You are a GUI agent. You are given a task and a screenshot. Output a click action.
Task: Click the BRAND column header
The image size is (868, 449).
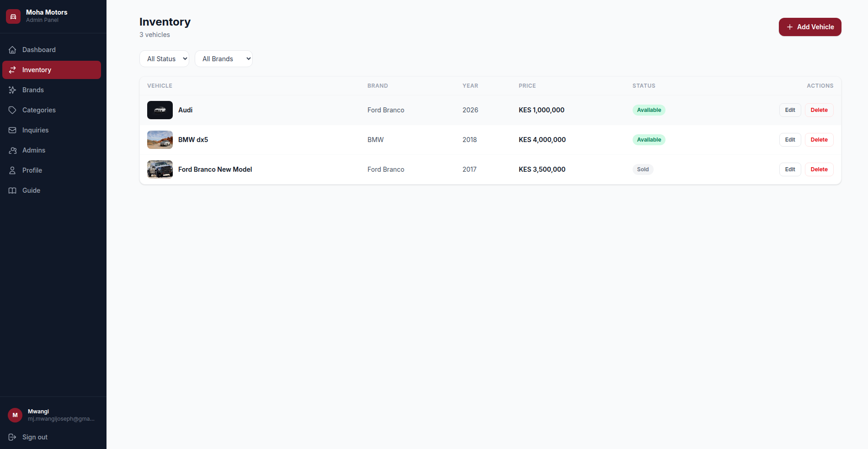click(378, 86)
